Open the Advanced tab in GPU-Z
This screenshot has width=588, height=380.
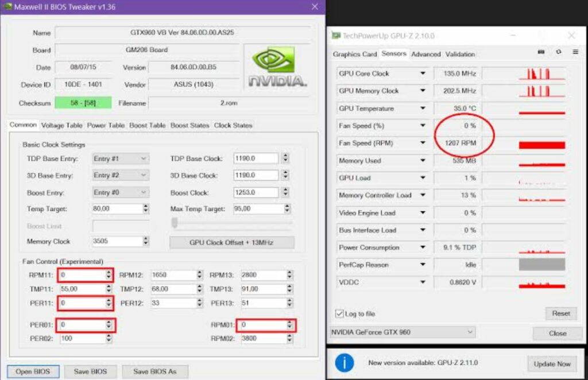tap(425, 55)
